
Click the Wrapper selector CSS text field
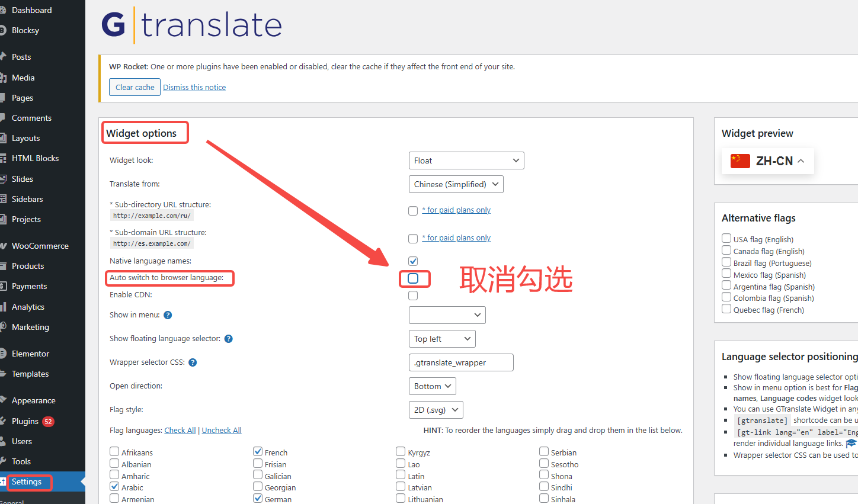(461, 362)
